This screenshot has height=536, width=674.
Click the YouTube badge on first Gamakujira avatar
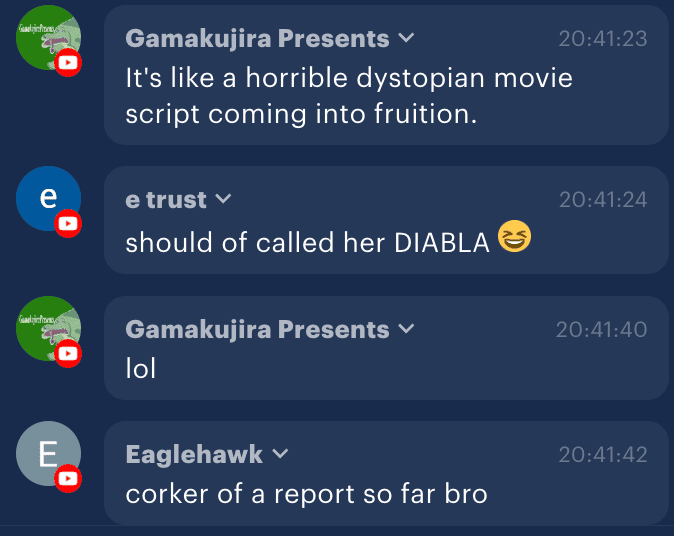(x=68, y=63)
